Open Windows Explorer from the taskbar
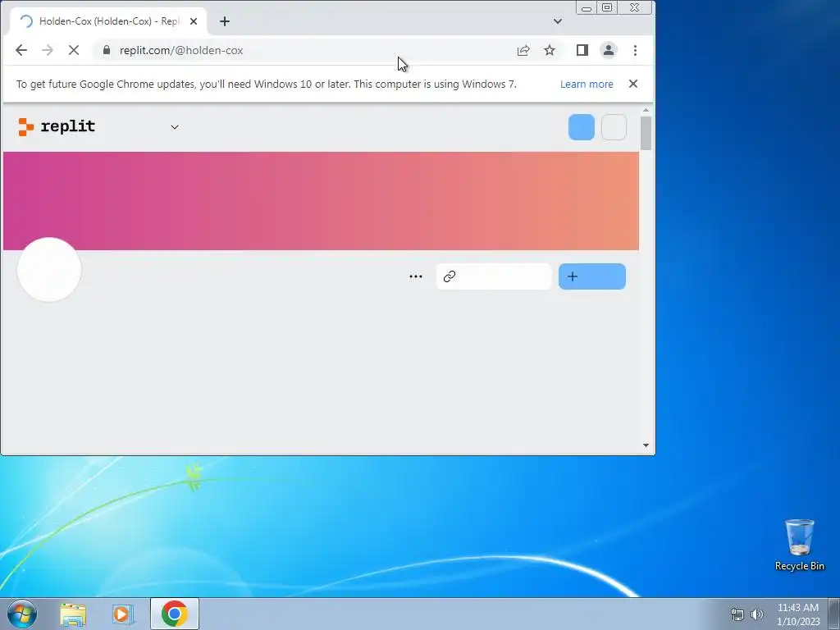The height and width of the screenshot is (630, 840). [x=73, y=614]
